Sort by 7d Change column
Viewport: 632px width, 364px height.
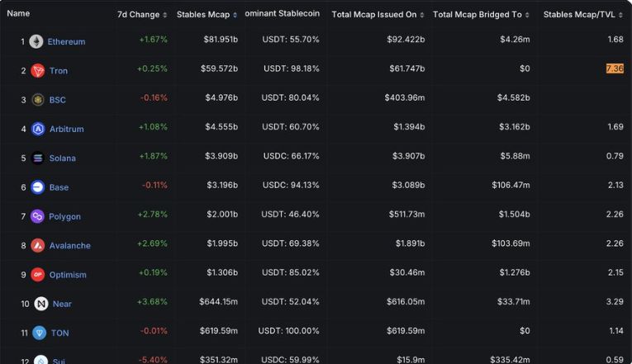142,15
